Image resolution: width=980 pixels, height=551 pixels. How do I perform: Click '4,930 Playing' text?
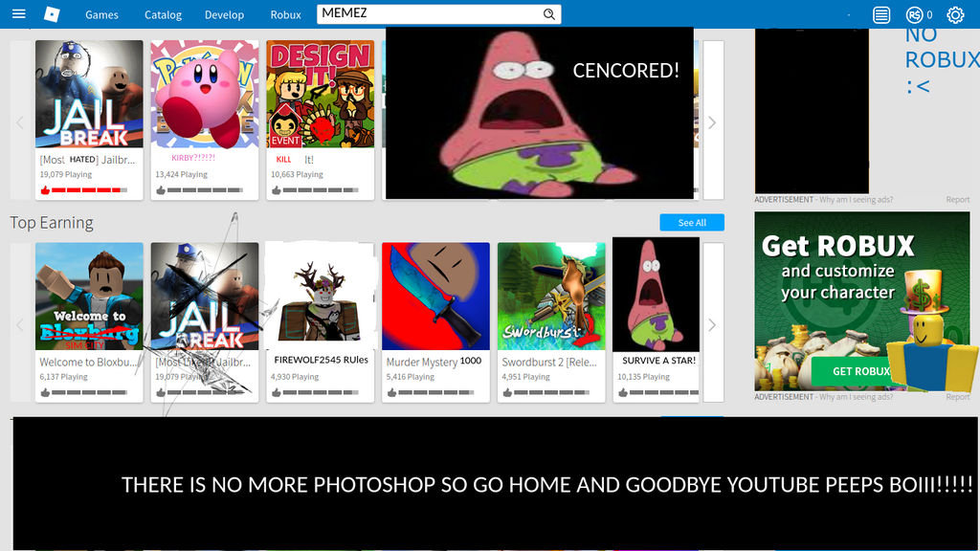[x=295, y=377]
